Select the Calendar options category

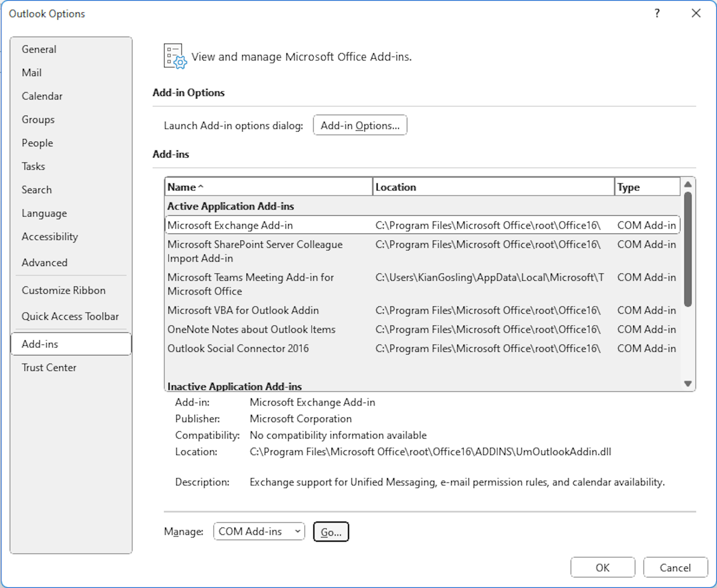point(71,96)
